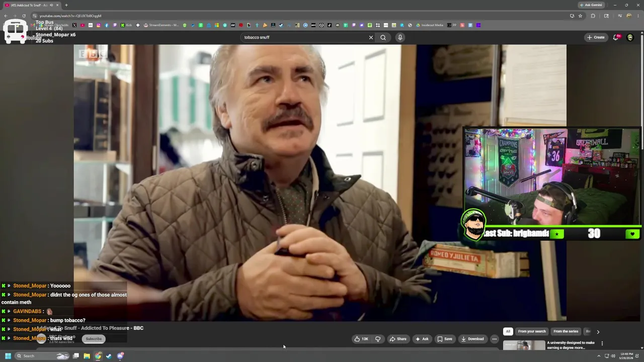The height and width of the screenshot is (362, 644).
Task: Like the video with thumbs up
Action: (x=361, y=339)
